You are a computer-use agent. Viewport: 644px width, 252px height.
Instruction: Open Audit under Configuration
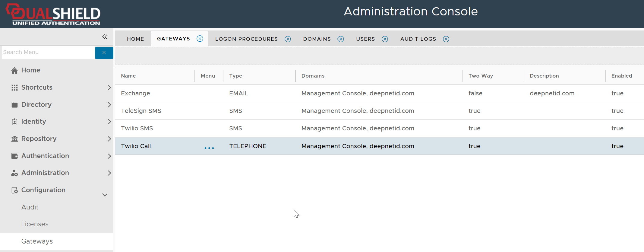click(x=30, y=207)
